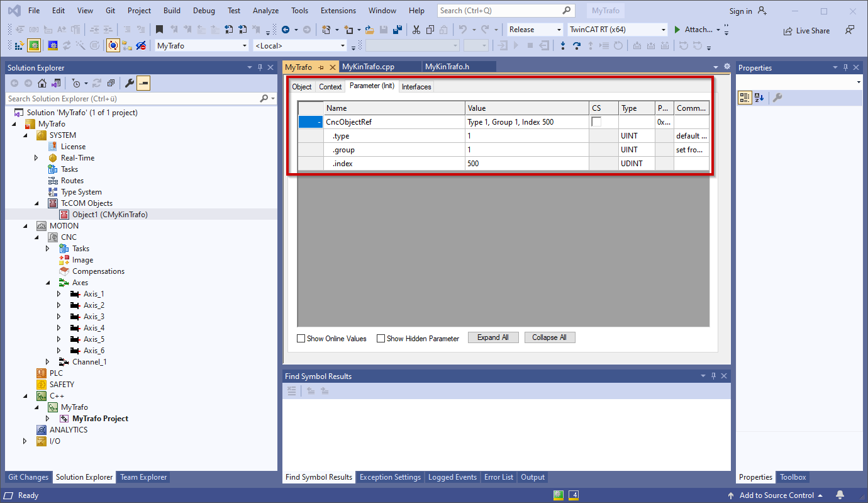The height and width of the screenshot is (503, 868).
Task: Collapse the Axes node in the tree
Action: point(48,283)
